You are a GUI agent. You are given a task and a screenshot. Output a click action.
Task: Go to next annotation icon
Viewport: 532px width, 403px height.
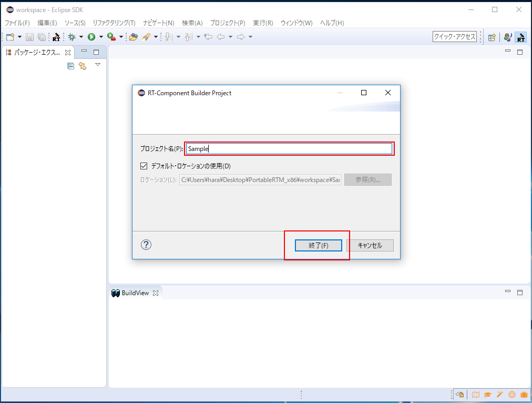tap(169, 37)
